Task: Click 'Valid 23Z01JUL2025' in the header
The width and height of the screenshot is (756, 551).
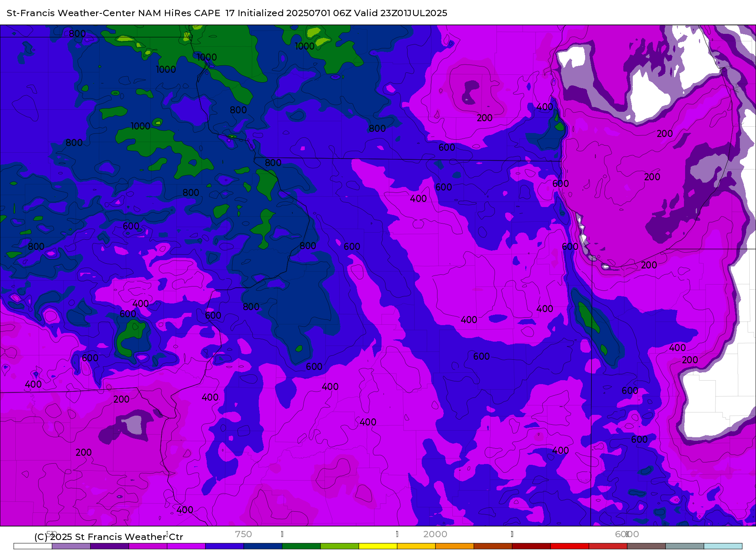Action: 400,13
